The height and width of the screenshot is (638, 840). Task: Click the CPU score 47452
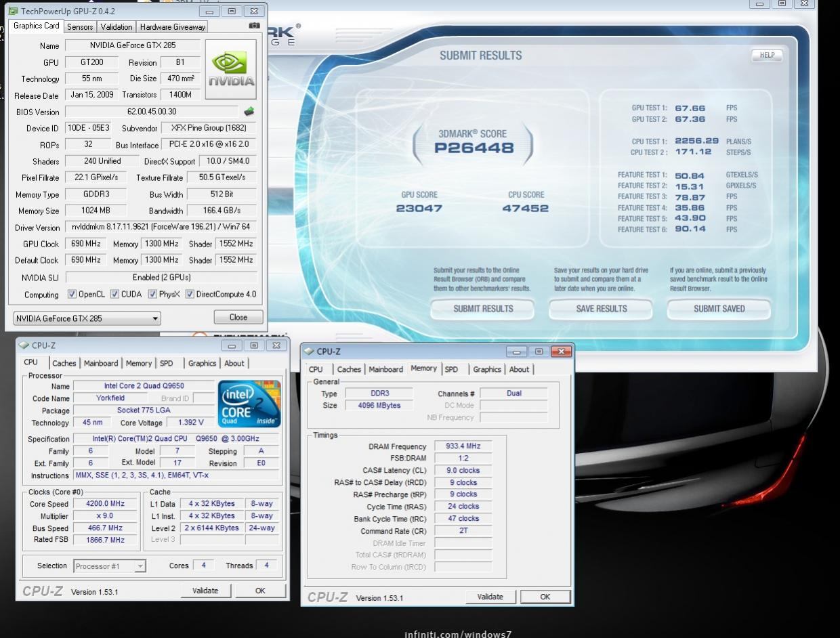pos(525,209)
